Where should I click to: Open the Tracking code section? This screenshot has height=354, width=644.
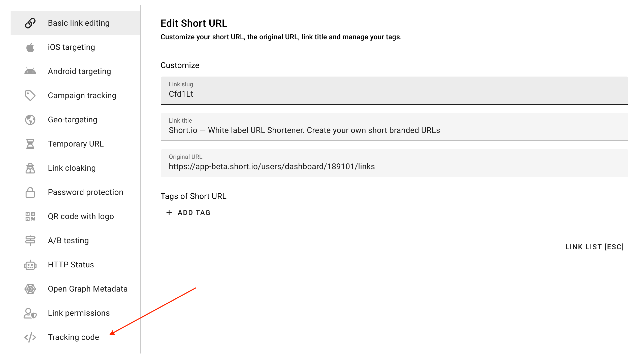73,337
